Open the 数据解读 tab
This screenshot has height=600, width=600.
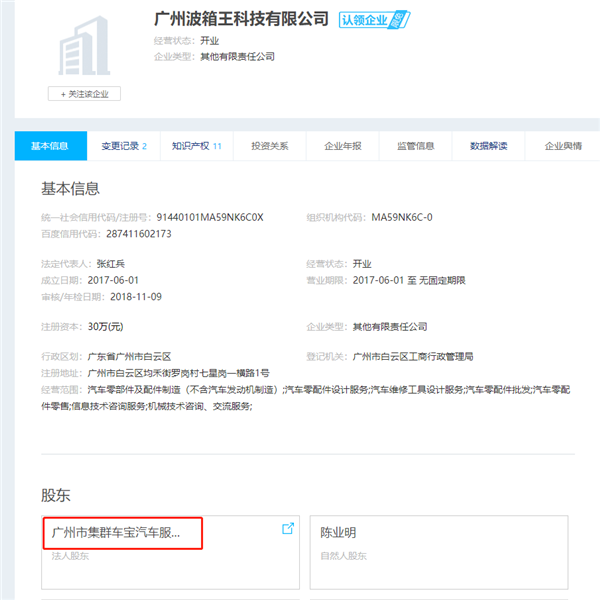(x=489, y=146)
